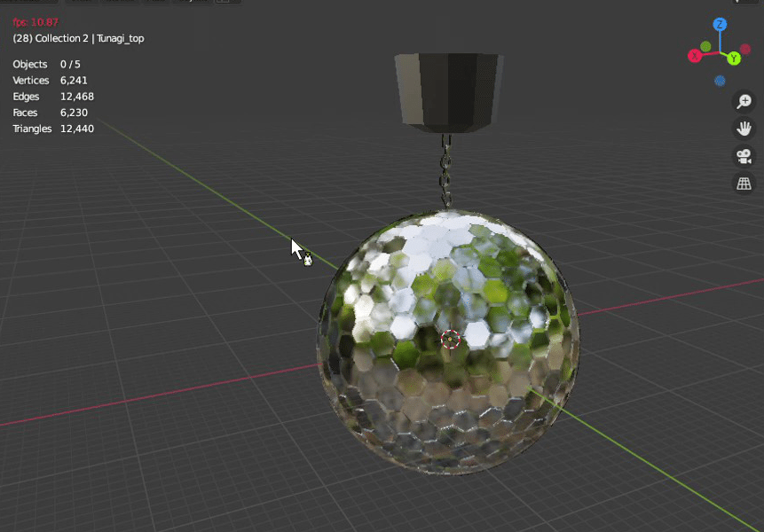Toggle the camera view icon
This screenshot has width=764, height=532.
tap(744, 156)
